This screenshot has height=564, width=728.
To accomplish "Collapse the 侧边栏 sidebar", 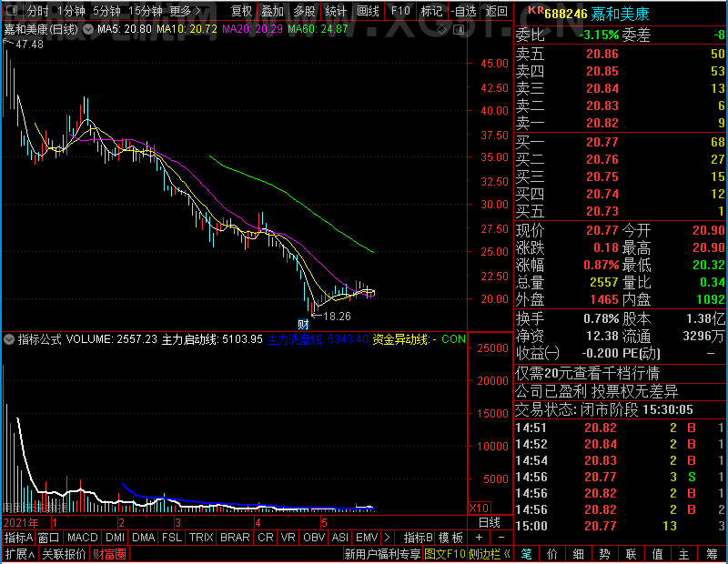I will pos(490,554).
